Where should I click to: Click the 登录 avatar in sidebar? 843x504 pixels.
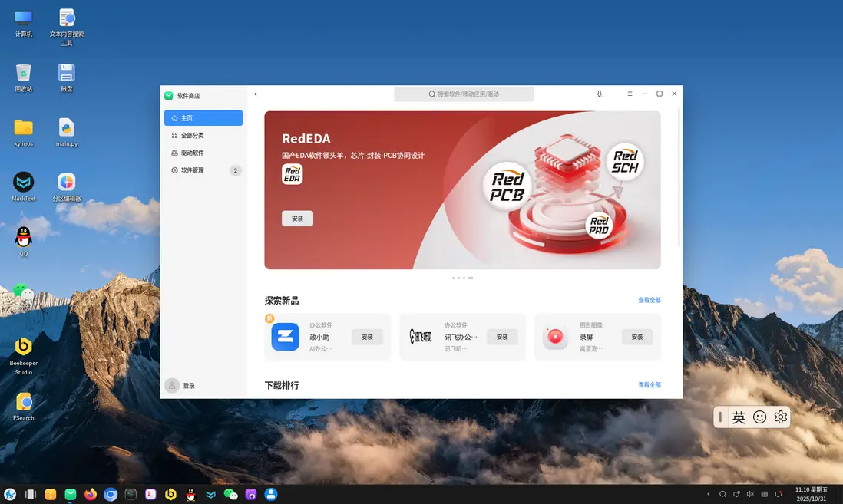pos(172,385)
